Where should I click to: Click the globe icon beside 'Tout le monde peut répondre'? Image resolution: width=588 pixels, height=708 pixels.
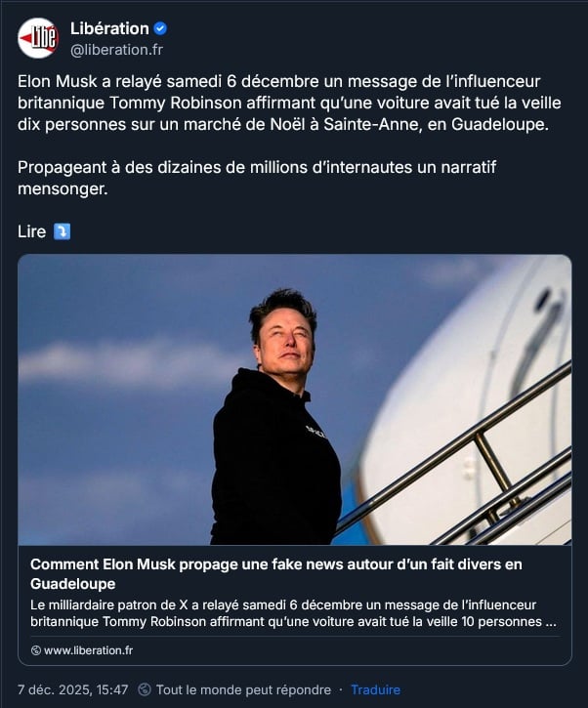(145, 689)
